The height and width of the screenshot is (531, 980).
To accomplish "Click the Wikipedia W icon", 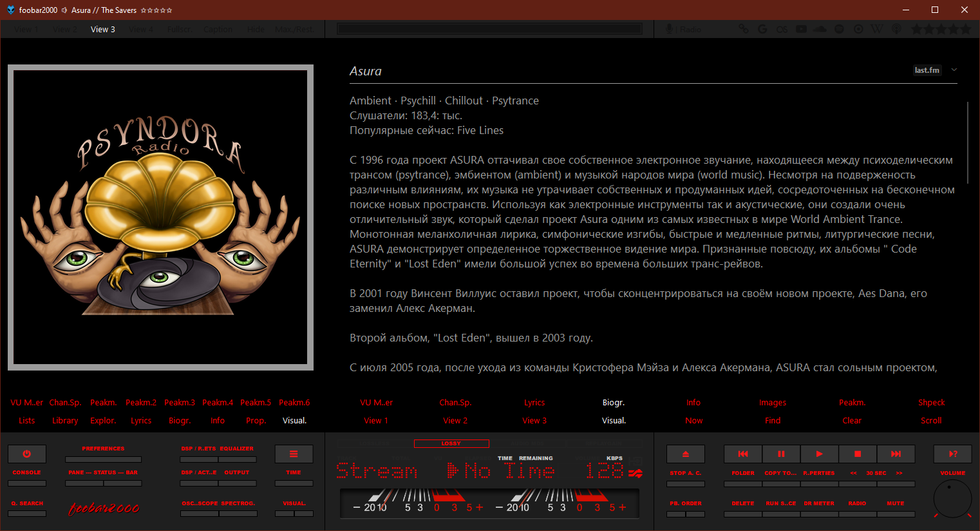I will click(x=877, y=29).
